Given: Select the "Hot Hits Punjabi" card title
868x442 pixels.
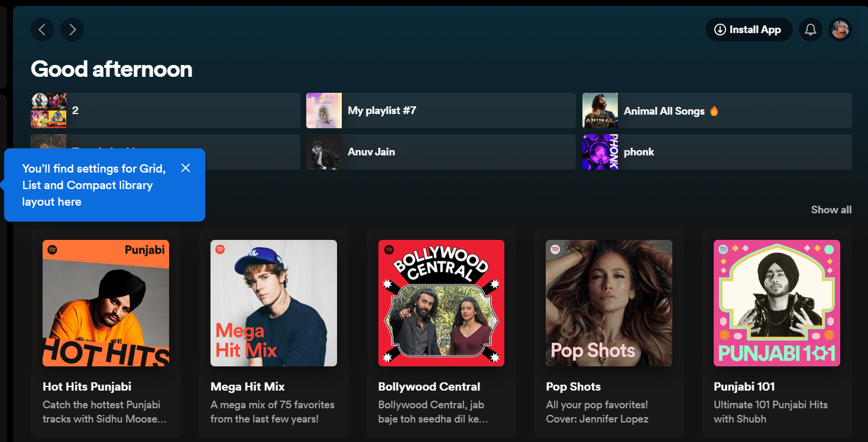Looking at the screenshot, I should pos(87,387).
